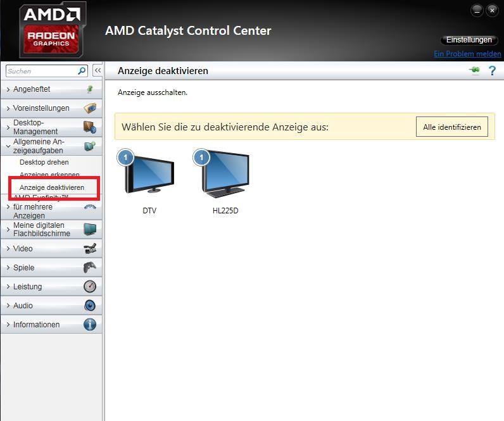Click the Angeheftet pin icon
This screenshot has width=504, height=421.
[x=90, y=89]
